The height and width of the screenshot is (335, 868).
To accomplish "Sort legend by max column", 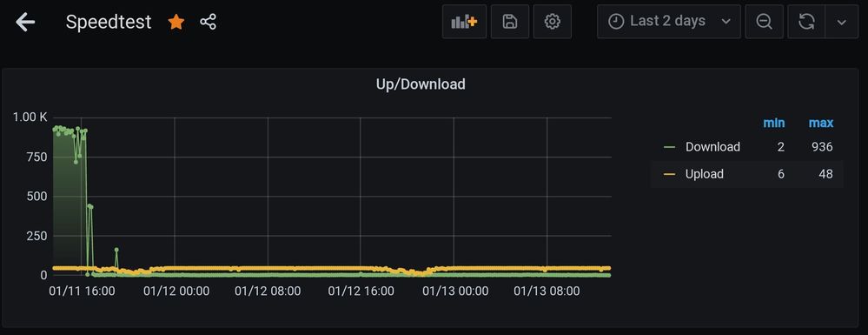I will pyautogui.click(x=821, y=123).
